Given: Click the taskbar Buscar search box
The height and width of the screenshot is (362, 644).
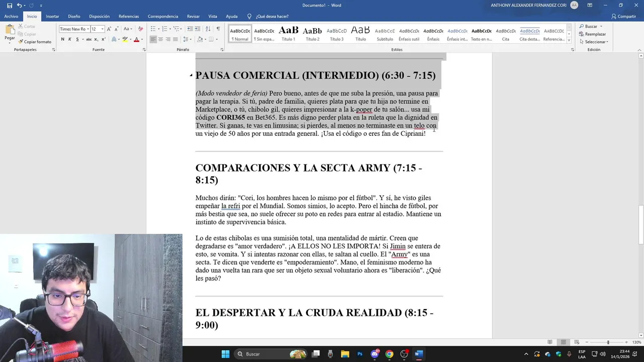Looking at the screenshot, I should pos(271,354).
